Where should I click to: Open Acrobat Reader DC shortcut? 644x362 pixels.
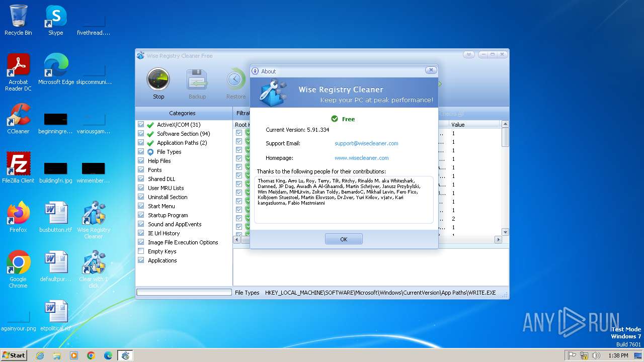pyautogui.click(x=18, y=72)
